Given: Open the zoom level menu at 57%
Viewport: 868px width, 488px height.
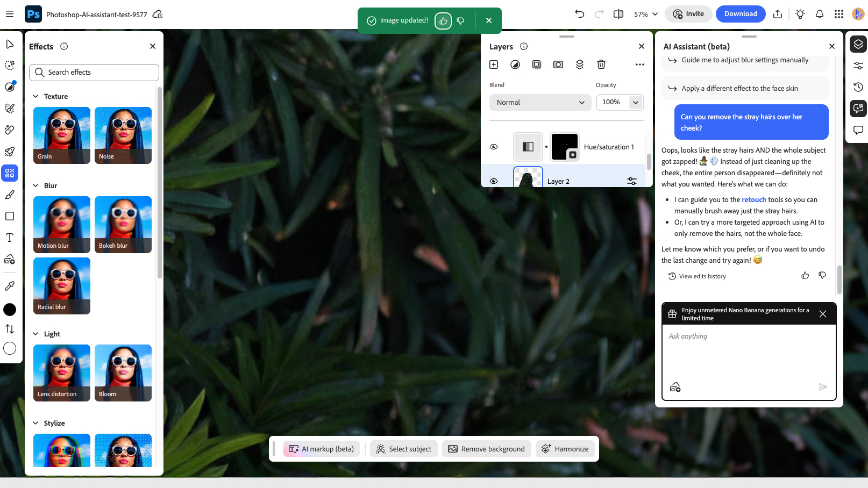Looking at the screenshot, I should point(645,14).
